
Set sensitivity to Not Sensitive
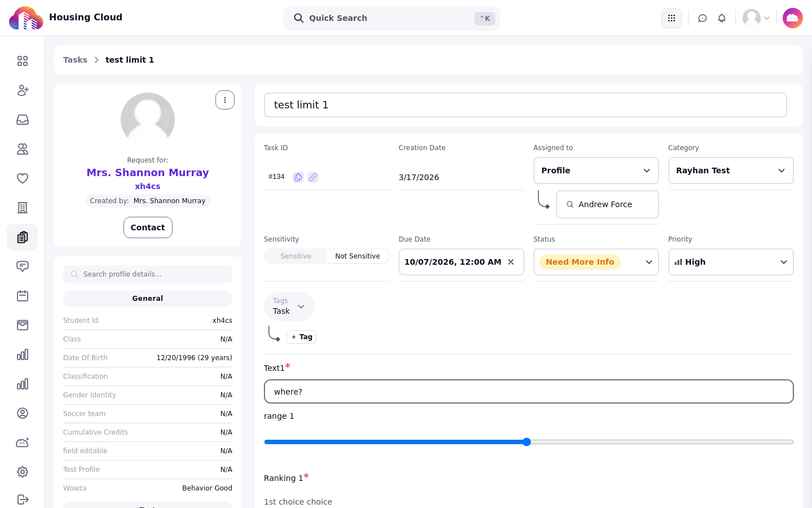358,256
